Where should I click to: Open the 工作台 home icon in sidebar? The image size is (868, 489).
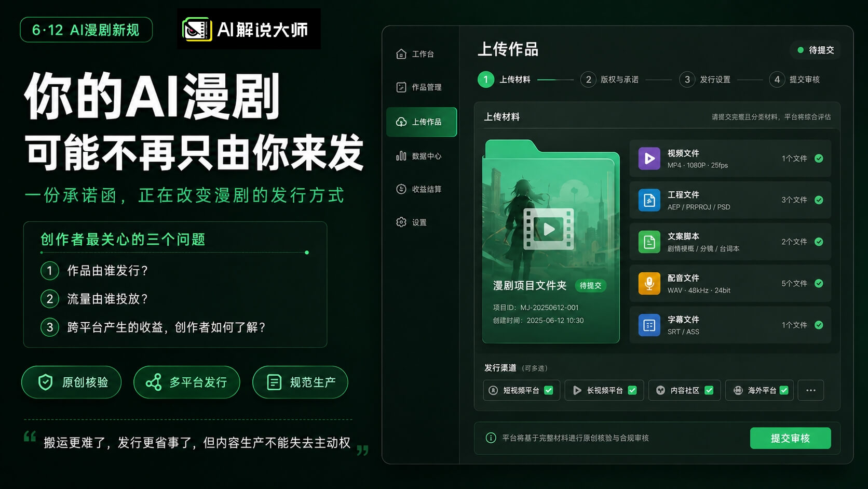coord(401,54)
